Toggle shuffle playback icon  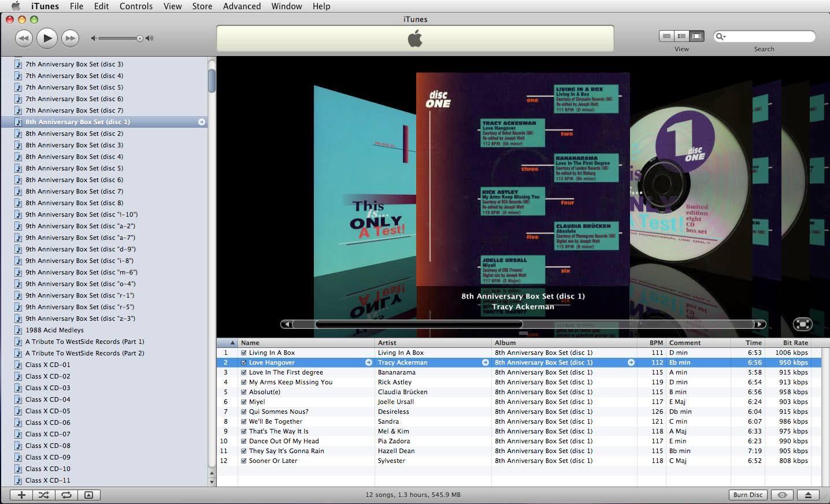pyautogui.click(x=43, y=495)
